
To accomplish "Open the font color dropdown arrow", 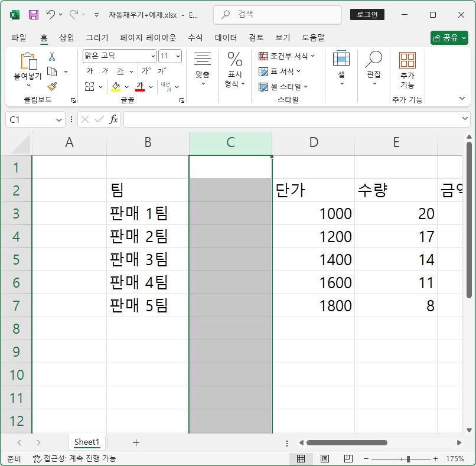I will point(151,87).
